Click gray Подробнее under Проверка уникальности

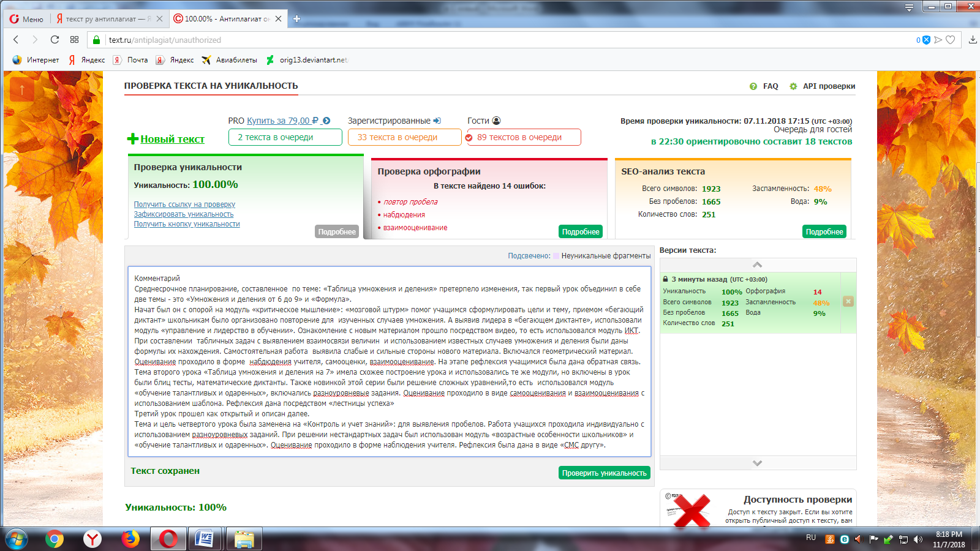337,231
